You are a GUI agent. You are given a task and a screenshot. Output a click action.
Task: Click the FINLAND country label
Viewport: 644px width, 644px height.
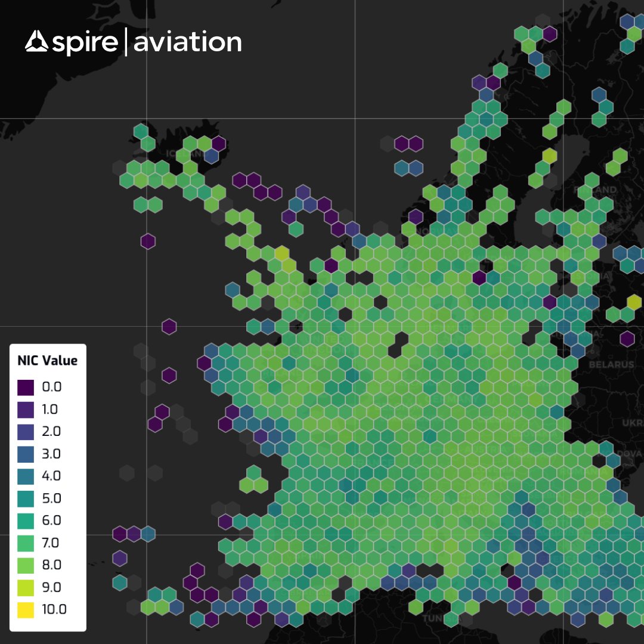pyautogui.click(x=596, y=190)
